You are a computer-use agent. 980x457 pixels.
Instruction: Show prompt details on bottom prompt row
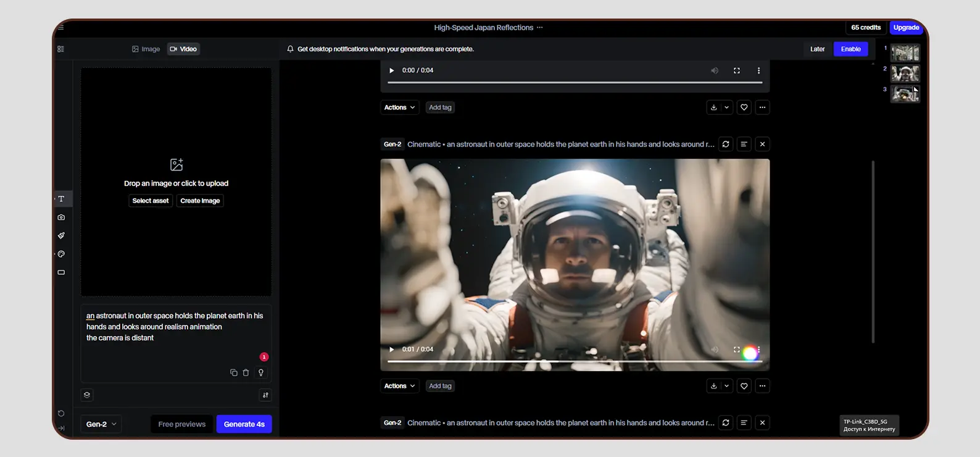[x=744, y=423]
